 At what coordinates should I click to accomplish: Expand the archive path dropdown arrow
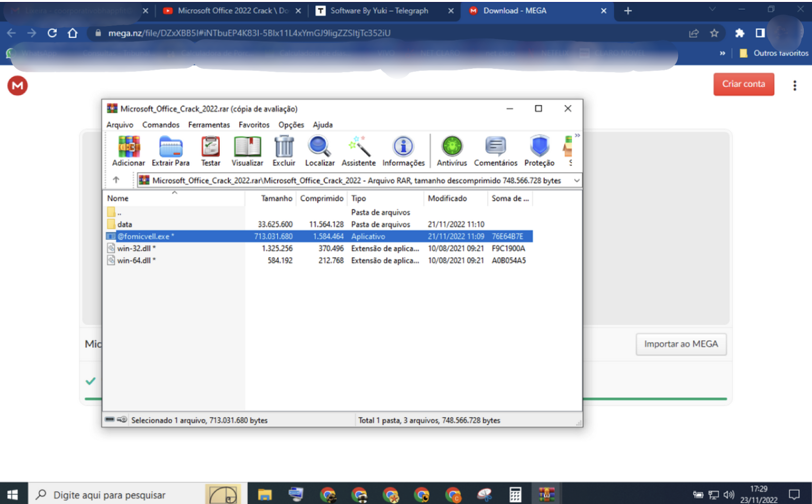577,181
